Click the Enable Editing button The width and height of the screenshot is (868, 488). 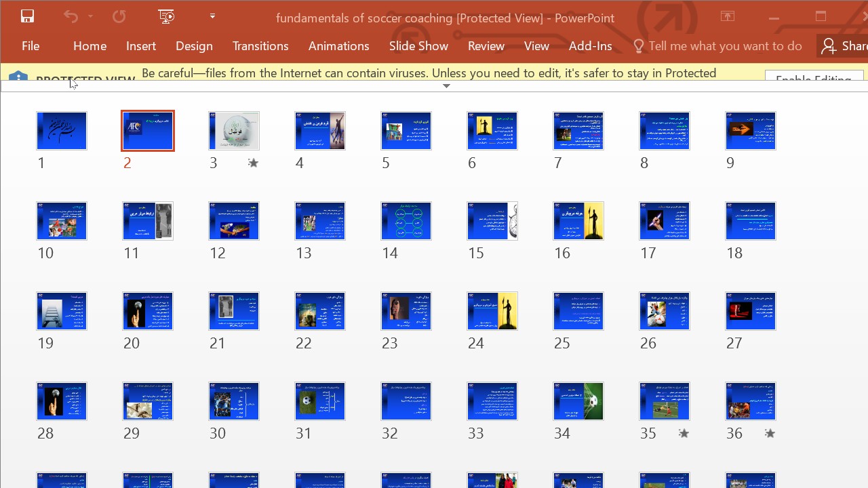(814, 77)
